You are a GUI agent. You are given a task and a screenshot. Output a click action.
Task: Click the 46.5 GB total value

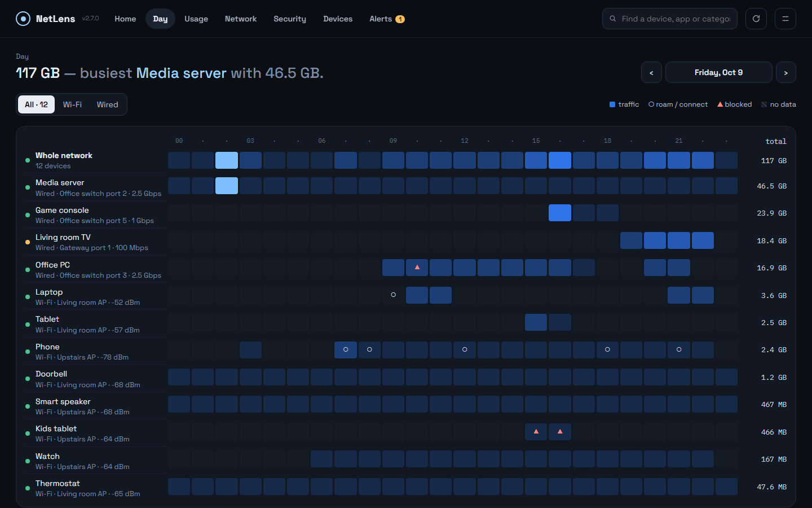771,186
